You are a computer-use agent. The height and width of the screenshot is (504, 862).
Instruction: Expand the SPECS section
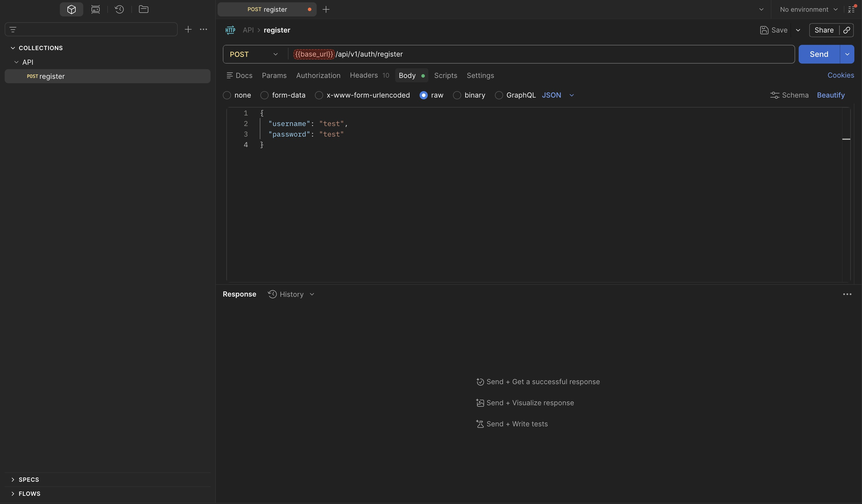point(13,479)
